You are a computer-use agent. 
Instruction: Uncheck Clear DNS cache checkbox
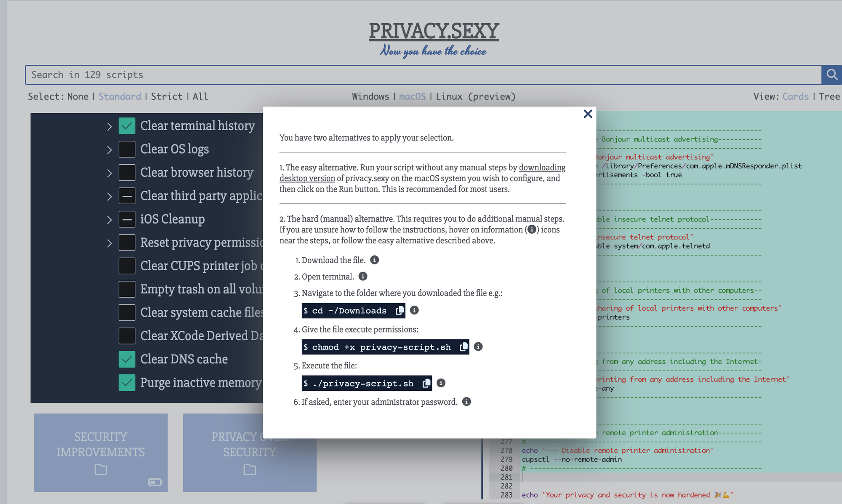[x=127, y=359]
